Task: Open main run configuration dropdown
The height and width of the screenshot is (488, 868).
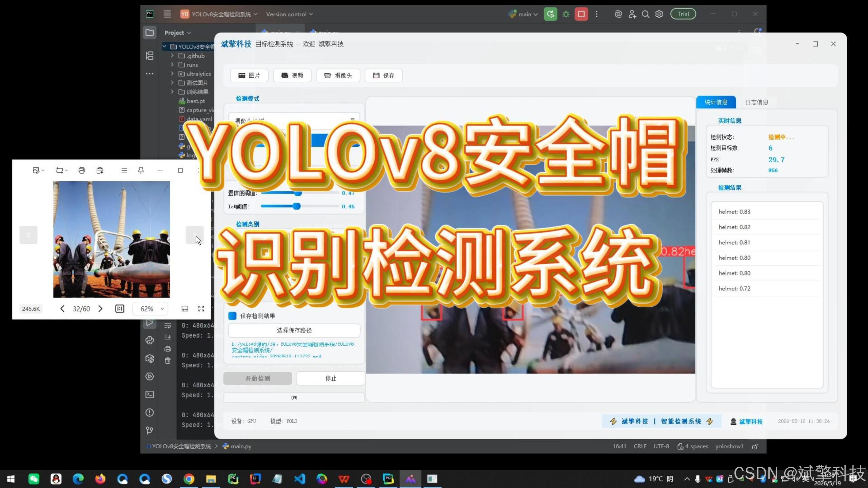Action: [523, 14]
